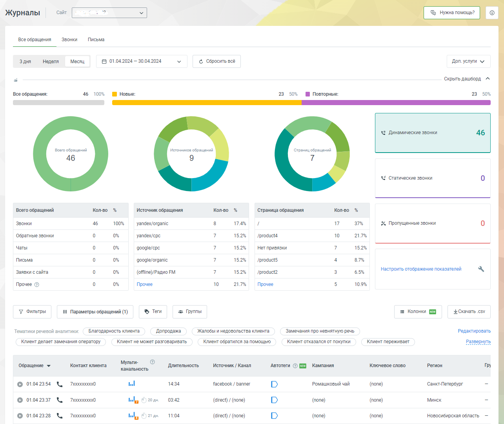The image size is (504, 424).
Task: Open the Сайт selection dropdown
Action: 109,13
